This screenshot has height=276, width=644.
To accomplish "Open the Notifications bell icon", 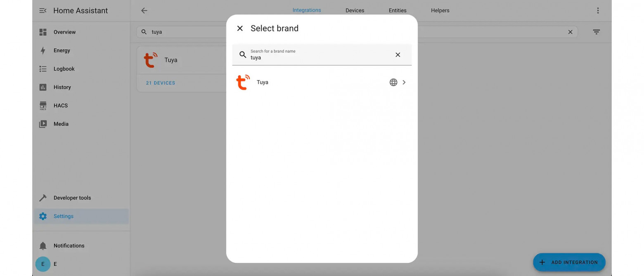I will click(x=43, y=245).
